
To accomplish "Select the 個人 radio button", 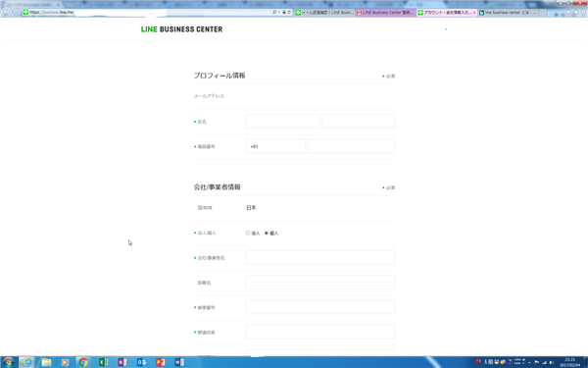I will tap(267, 234).
